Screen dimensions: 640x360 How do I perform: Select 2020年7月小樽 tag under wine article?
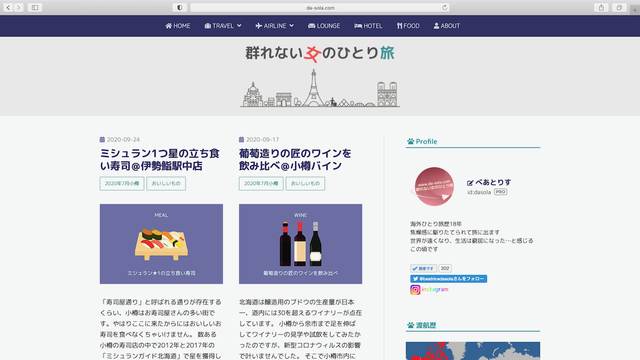261,184
